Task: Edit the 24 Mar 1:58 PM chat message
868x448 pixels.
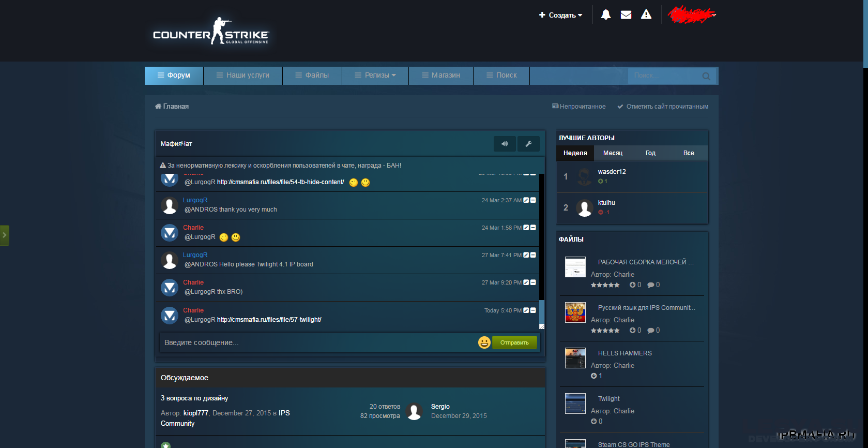Action: click(526, 228)
